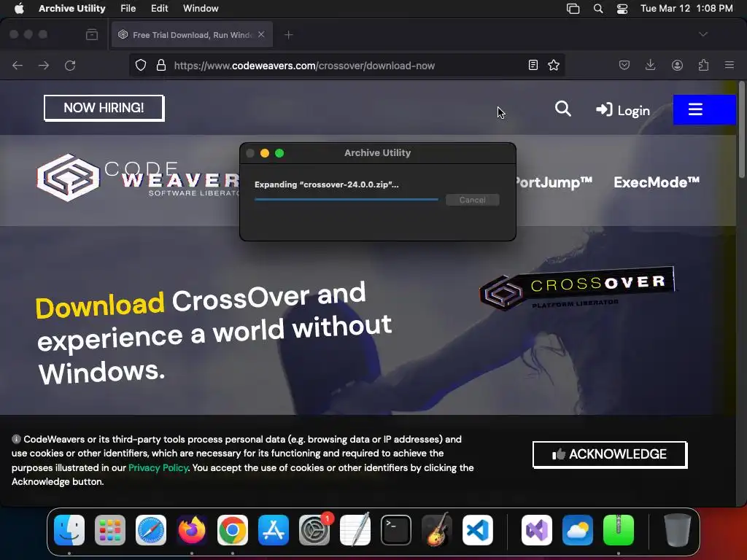747x560 pixels.
Task: Open the Firefox account icon
Action: tap(677, 65)
